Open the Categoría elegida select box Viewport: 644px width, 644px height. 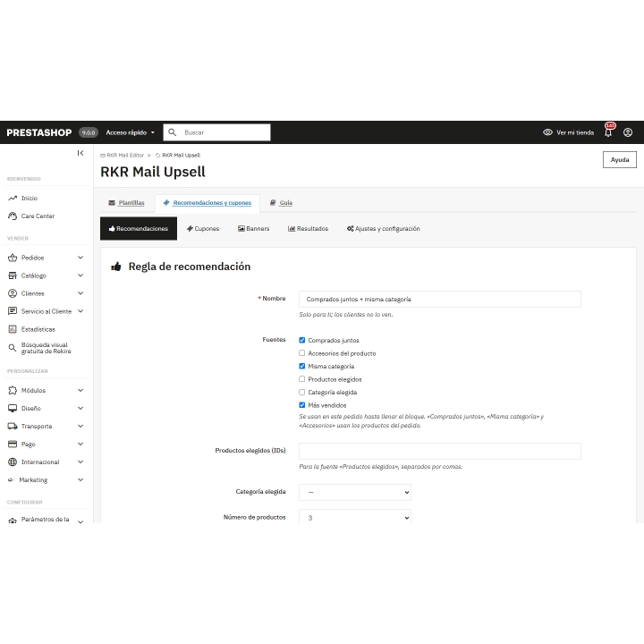[x=355, y=492]
